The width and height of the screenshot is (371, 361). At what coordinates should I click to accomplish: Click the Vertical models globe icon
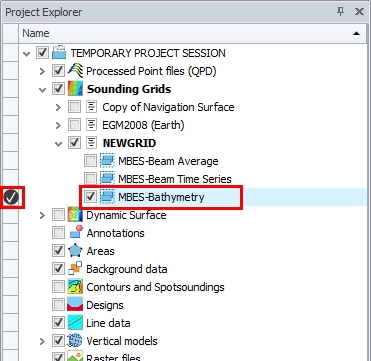(75, 341)
